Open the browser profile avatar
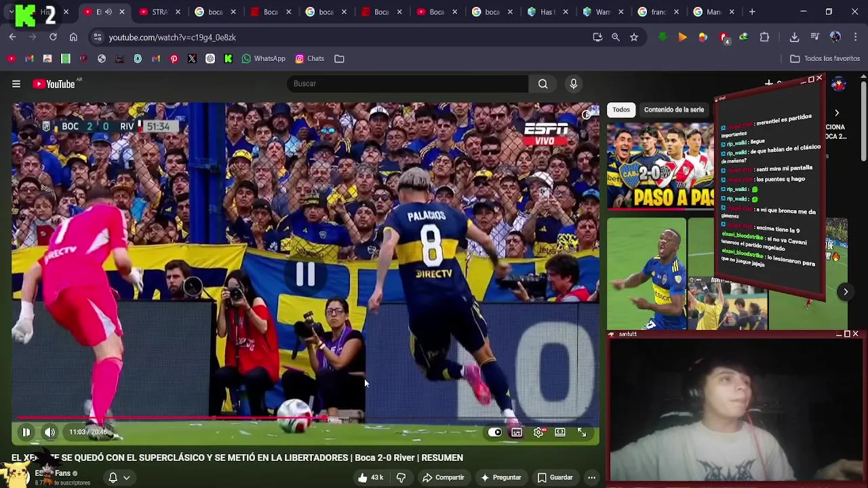Image resolution: width=868 pixels, height=488 pixels. 835,37
